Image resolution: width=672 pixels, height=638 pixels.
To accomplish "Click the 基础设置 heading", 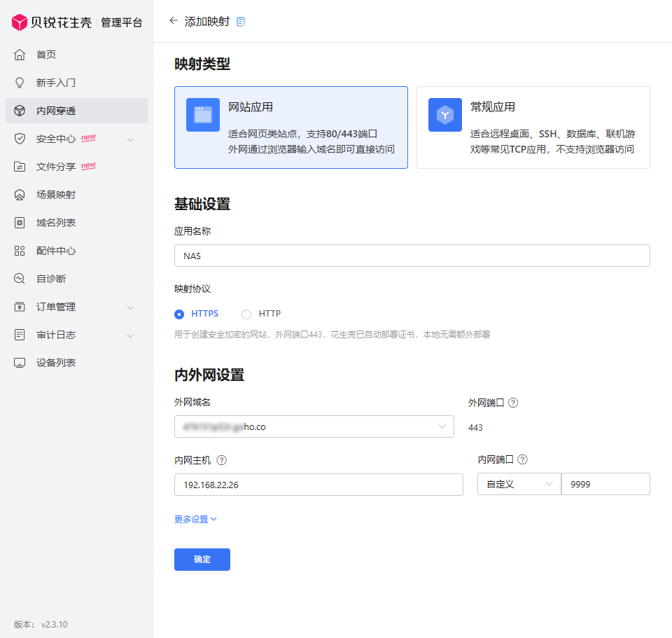I will (202, 204).
